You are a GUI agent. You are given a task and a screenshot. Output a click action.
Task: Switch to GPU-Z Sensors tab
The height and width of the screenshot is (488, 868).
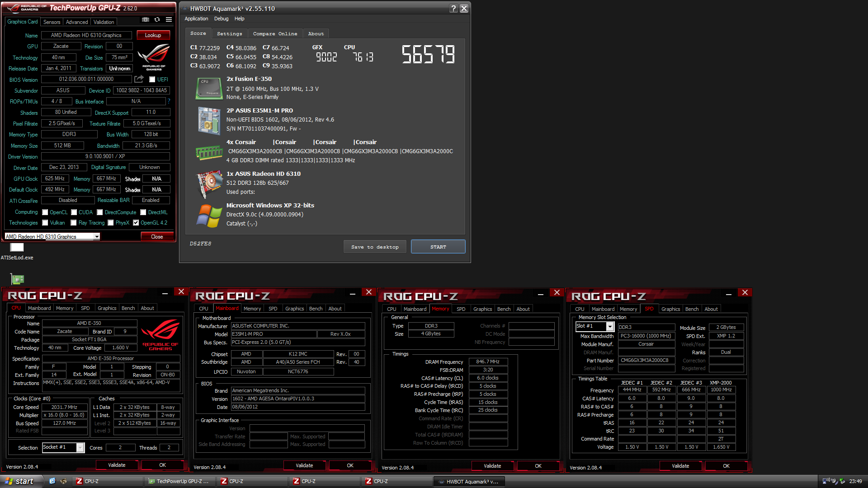coord(52,22)
